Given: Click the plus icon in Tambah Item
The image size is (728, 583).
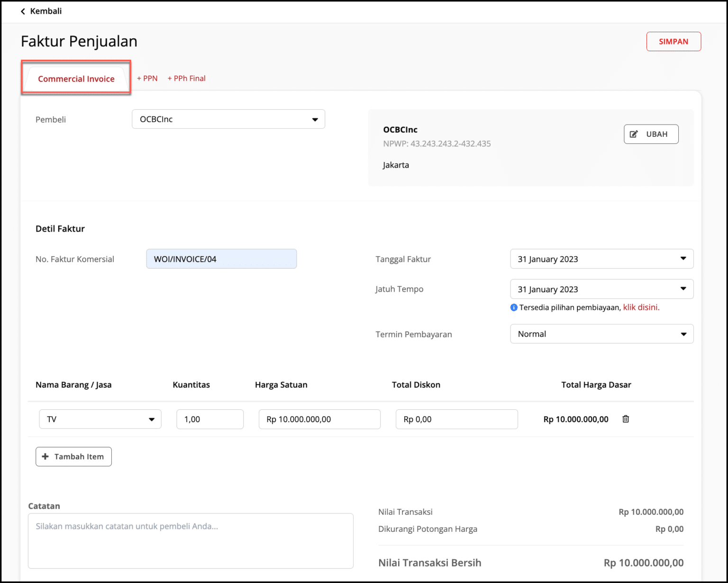Looking at the screenshot, I should point(45,457).
